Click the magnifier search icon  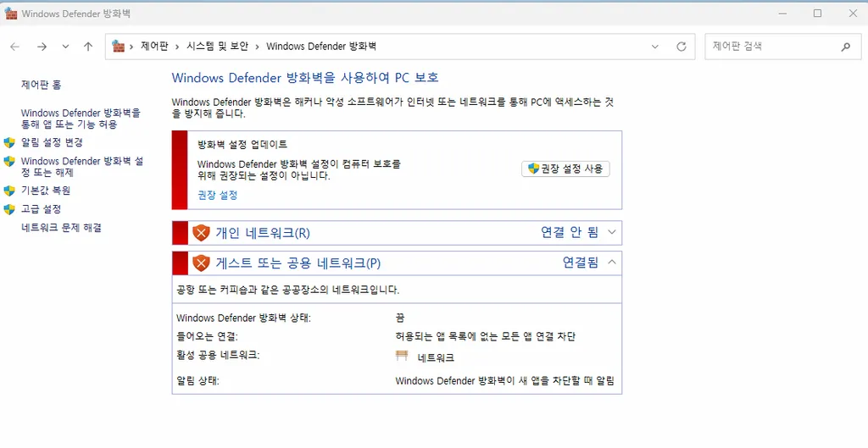point(846,47)
